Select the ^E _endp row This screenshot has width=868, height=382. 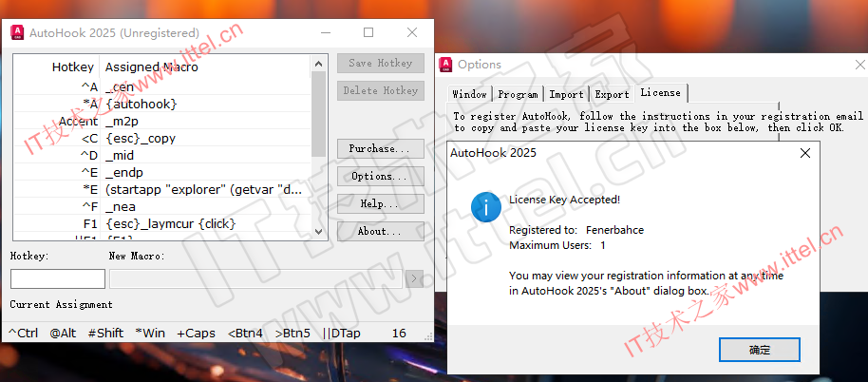(162, 172)
